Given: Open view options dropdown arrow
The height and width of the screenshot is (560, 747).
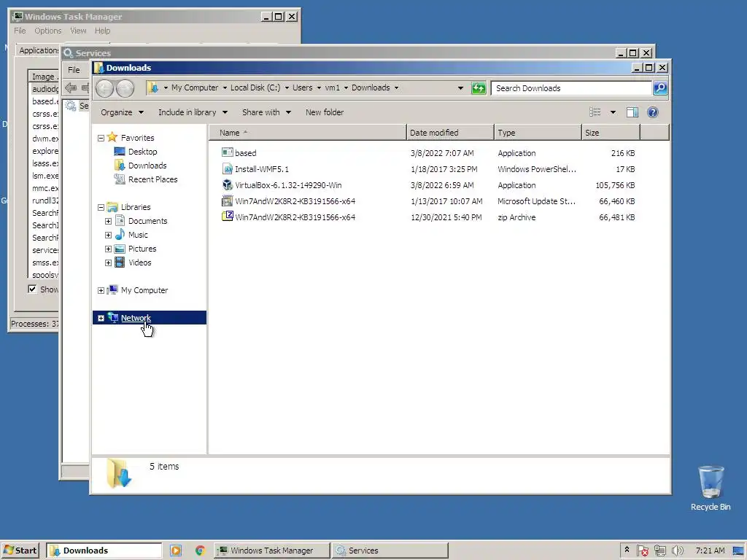Looking at the screenshot, I should [613, 112].
